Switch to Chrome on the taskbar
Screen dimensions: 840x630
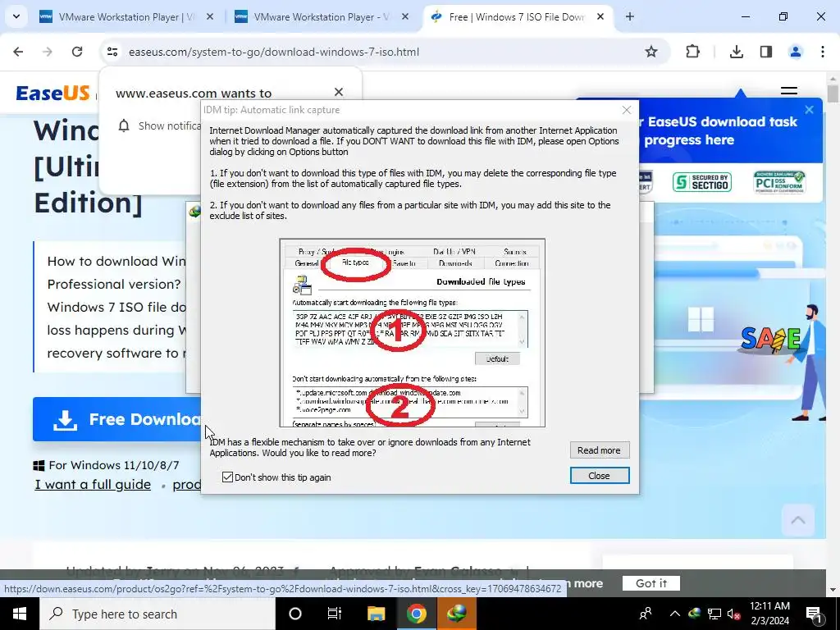pos(416,614)
